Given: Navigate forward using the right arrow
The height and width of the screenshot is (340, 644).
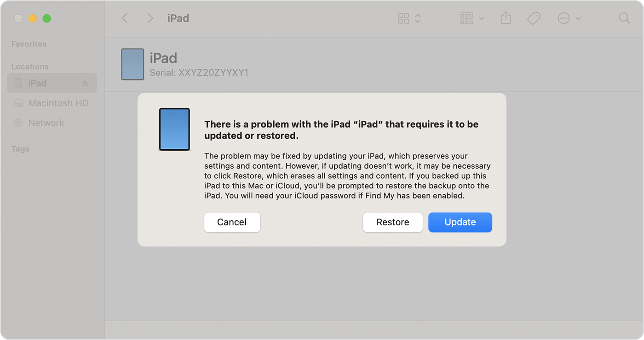Looking at the screenshot, I should point(150,18).
